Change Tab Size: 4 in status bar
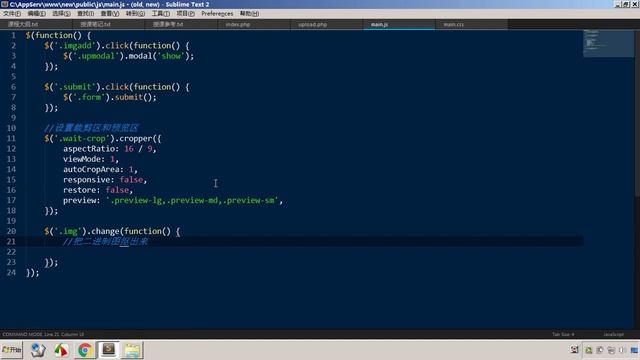This screenshot has width=640, height=360. (x=563, y=334)
